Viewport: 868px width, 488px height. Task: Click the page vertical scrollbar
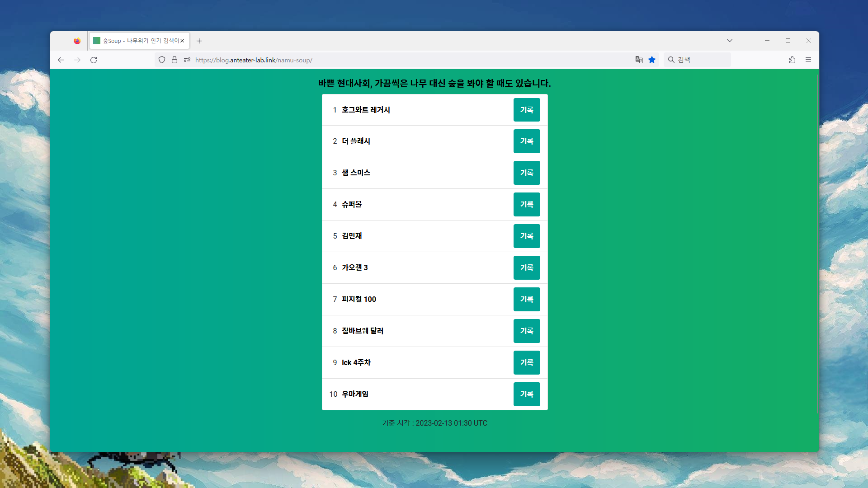click(817, 244)
